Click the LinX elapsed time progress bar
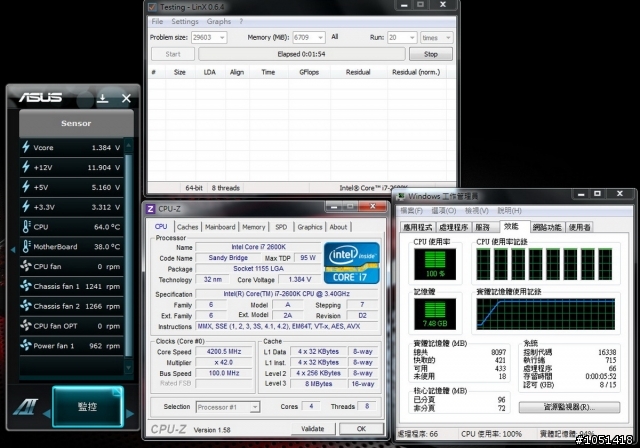The width and height of the screenshot is (640, 448). coord(302,54)
